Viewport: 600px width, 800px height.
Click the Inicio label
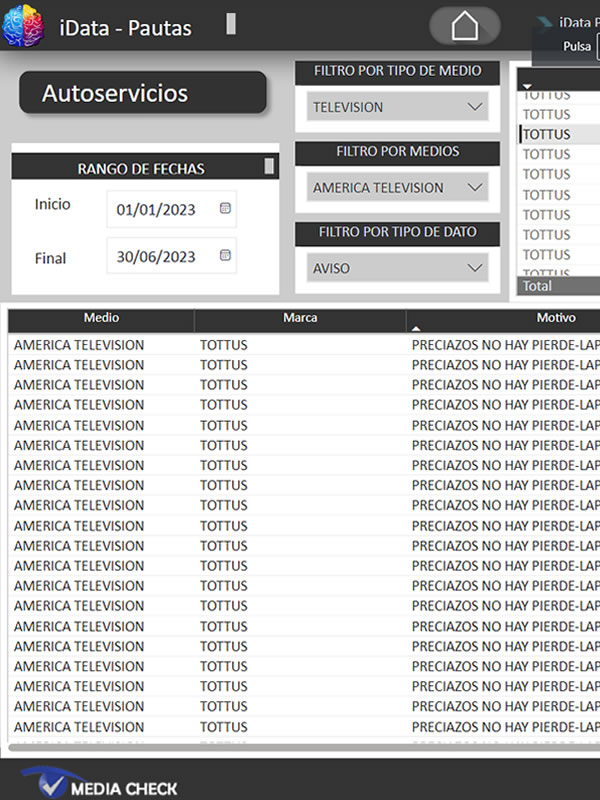53,204
